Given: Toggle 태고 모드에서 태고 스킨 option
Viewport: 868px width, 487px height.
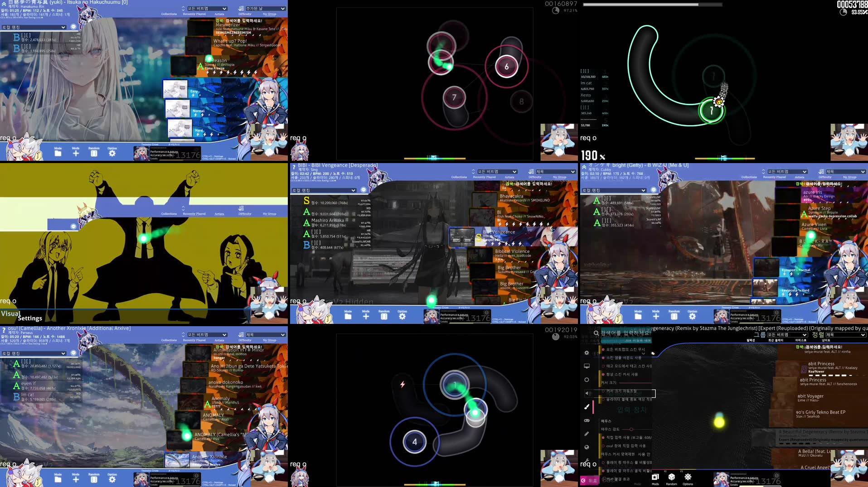Looking at the screenshot, I should pos(627,366).
